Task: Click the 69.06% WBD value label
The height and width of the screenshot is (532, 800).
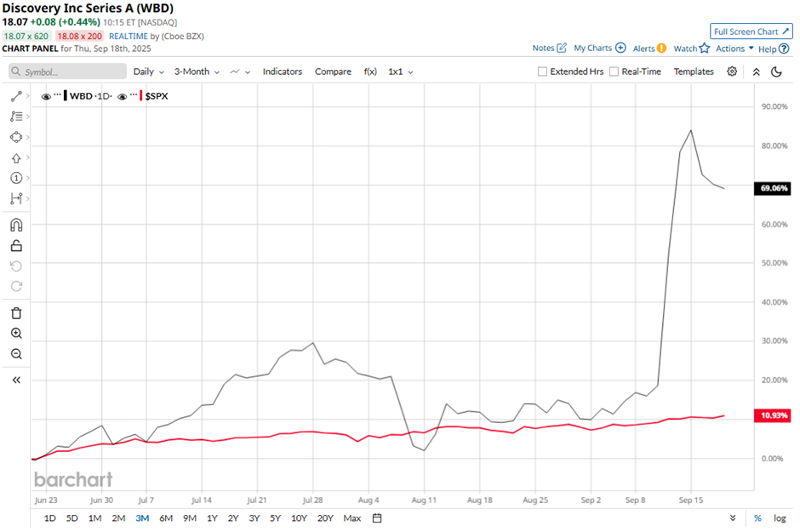Action: click(x=774, y=188)
